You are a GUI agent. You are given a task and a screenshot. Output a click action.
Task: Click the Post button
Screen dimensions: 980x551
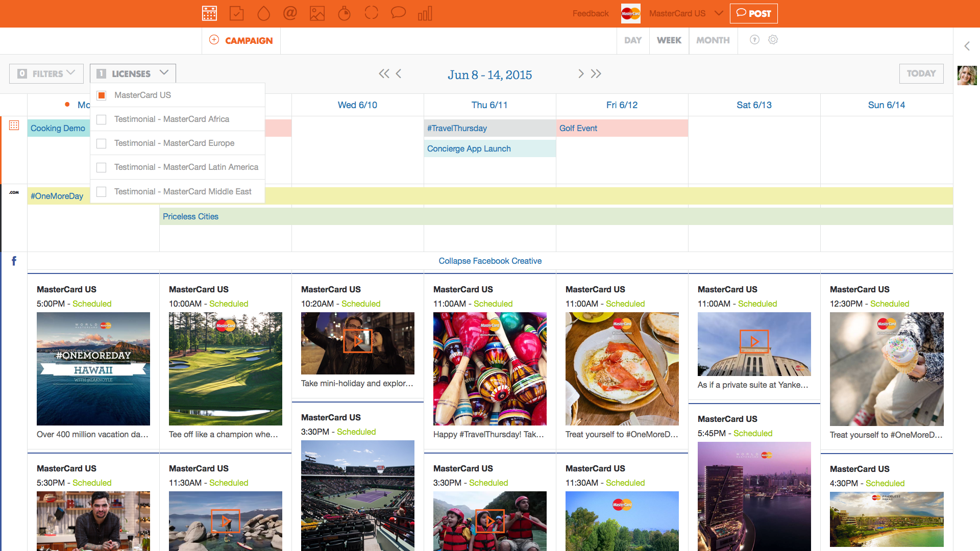click(753, 13)
